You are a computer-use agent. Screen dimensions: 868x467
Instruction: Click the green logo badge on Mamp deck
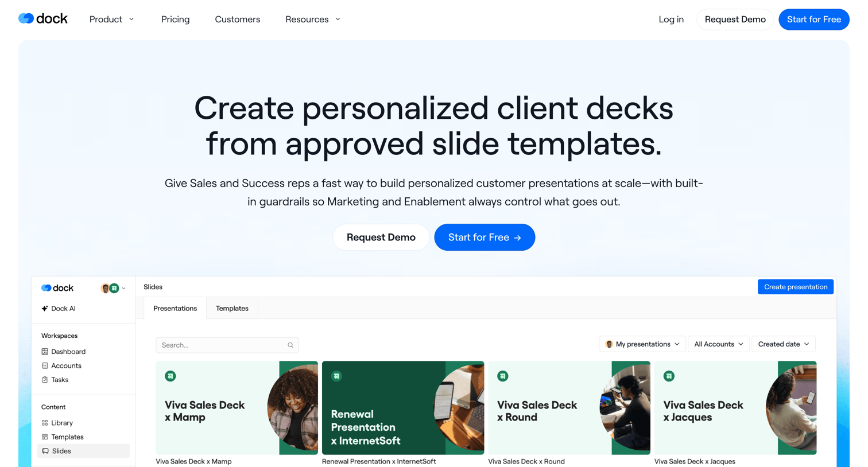pos(170,376)
